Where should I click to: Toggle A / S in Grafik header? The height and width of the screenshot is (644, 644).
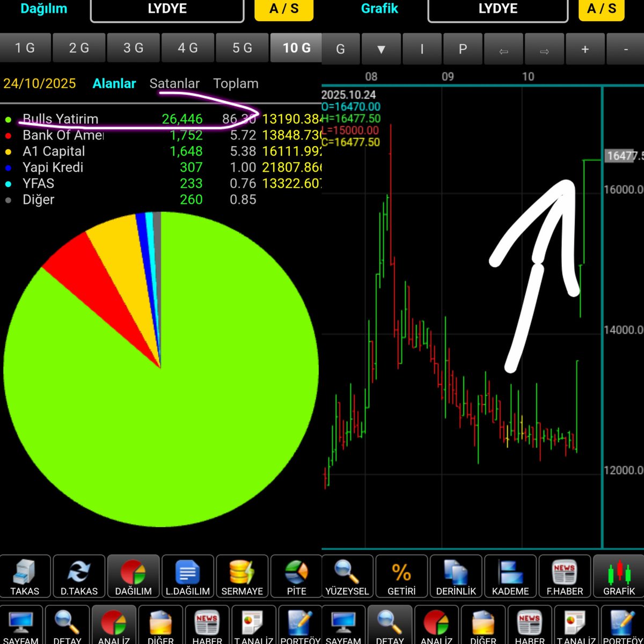tap(602, 9)
